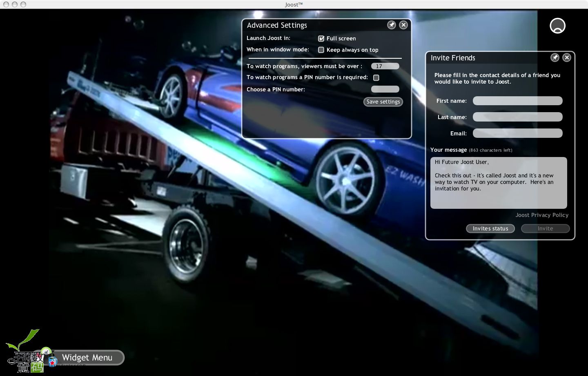Check the PIN number required box
The width and height of the screenshot is (588, 376).
[x=376, y=77]
